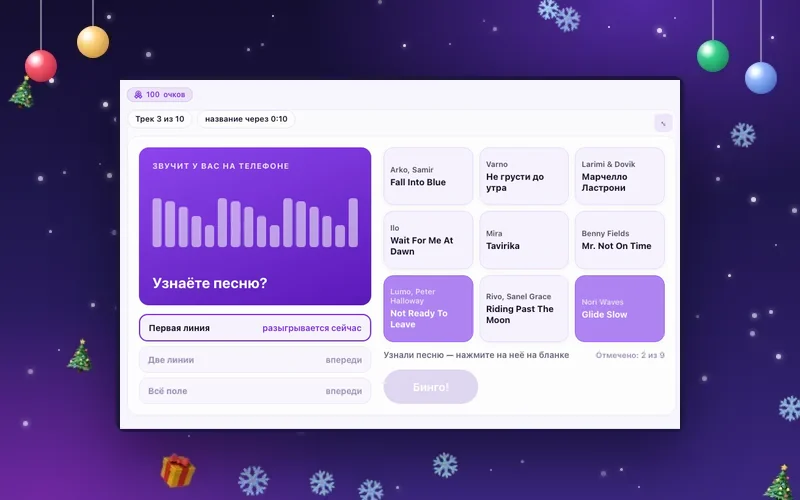
Task: Click the Узнали песню hint text
Action: click(476, 355)
